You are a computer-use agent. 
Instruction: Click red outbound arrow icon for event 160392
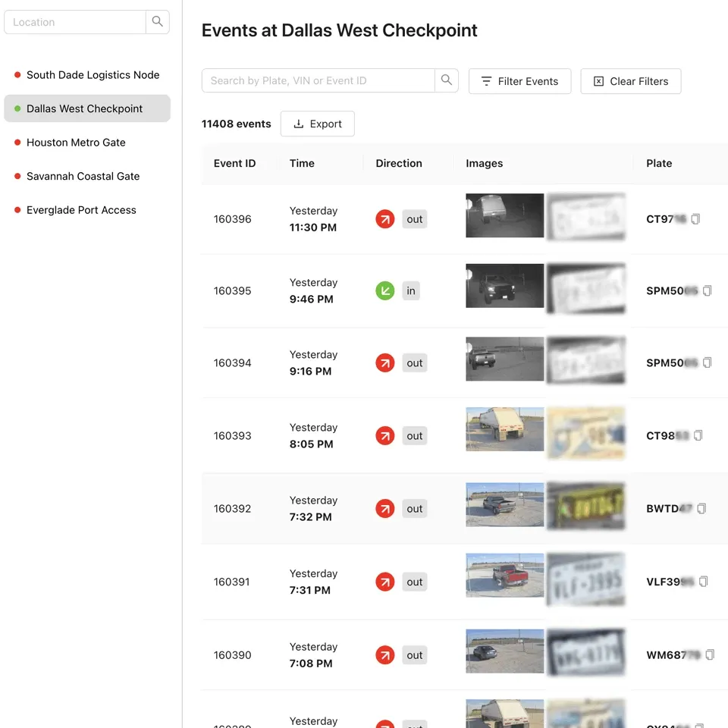tap(385, 509)
